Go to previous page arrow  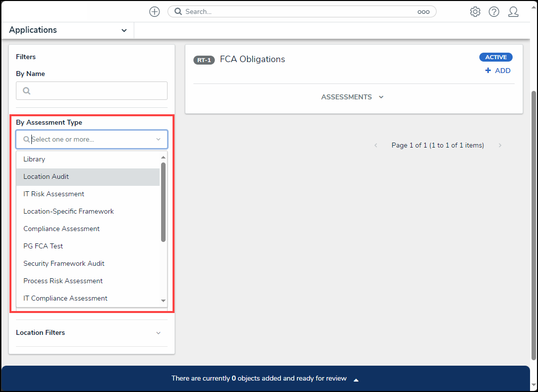(x=376, y=146)
